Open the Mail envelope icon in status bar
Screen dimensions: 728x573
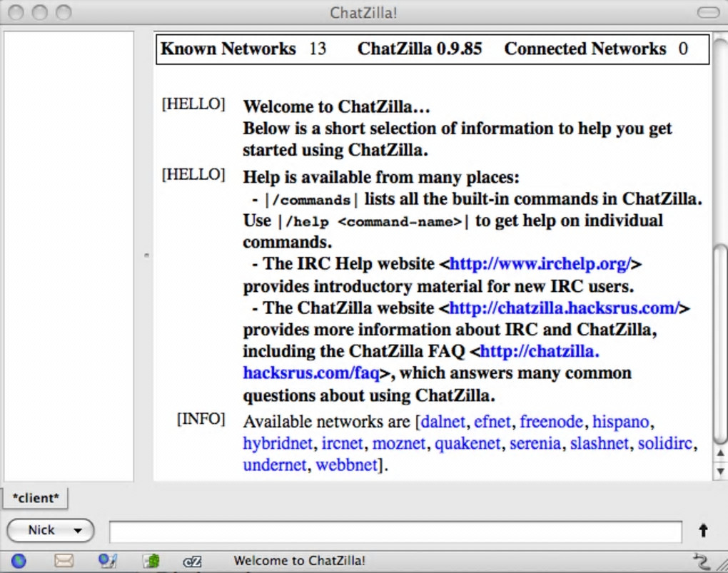click(x=64, y=560)
